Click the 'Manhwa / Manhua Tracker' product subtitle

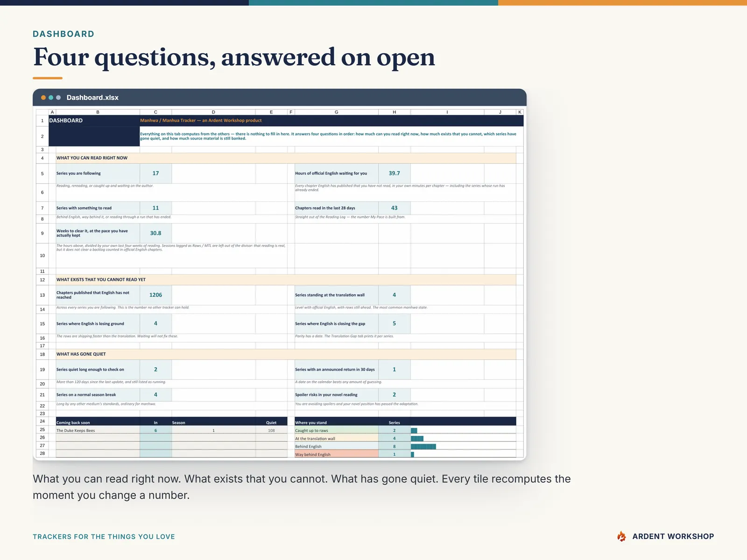pos(201,120)
